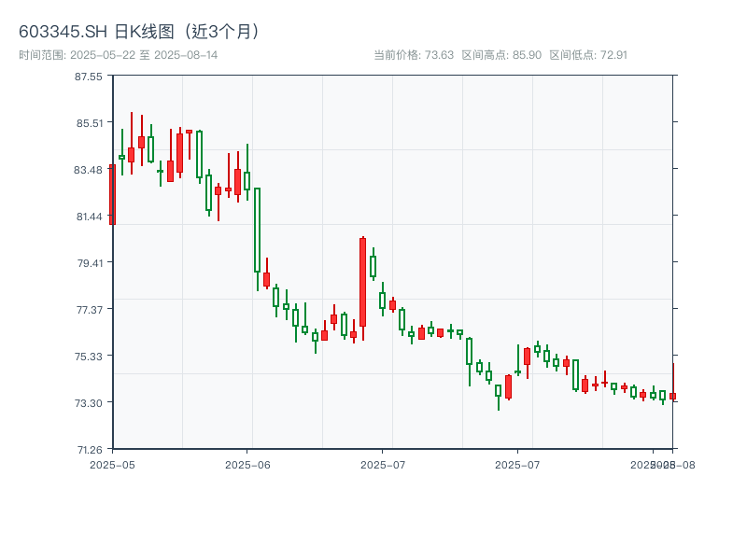Click the 71.26 y-axis label
This screenshot has height=560, width=747.
tap(90, 450)
